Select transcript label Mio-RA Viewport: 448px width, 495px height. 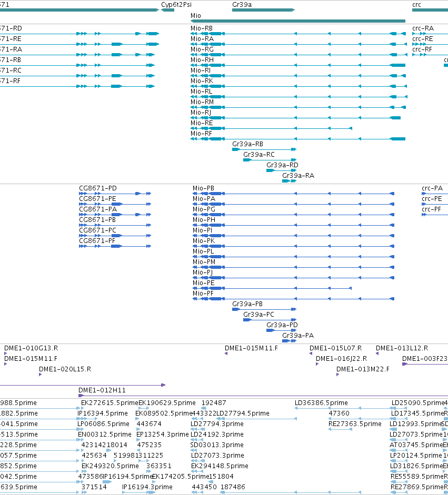click(x=202, y=39)
